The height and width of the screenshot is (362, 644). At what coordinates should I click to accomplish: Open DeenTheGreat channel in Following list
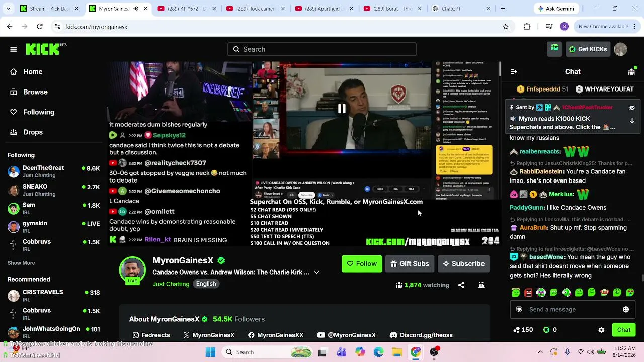[x=54, y=171]
